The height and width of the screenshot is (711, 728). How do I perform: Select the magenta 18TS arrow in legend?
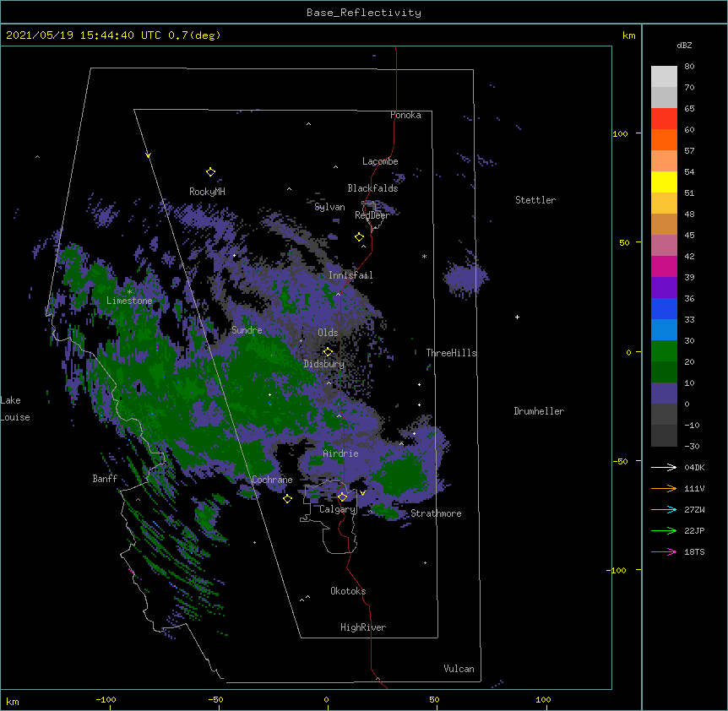(x=664, y=551)
